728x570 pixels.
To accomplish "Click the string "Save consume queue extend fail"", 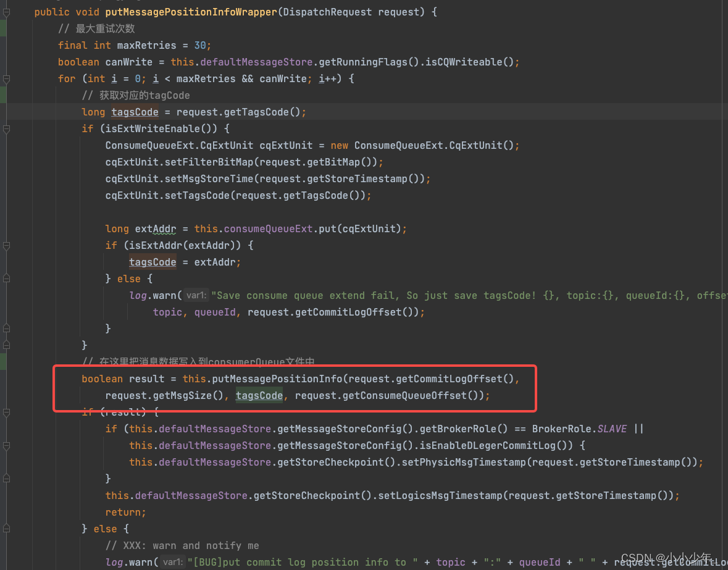I will point(306,296).
